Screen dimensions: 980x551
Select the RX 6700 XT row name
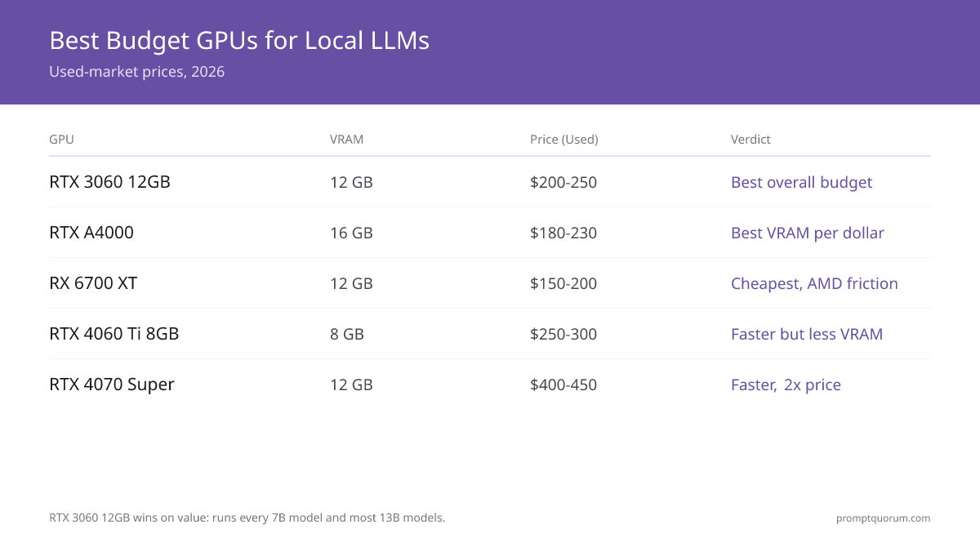point(93,283)
